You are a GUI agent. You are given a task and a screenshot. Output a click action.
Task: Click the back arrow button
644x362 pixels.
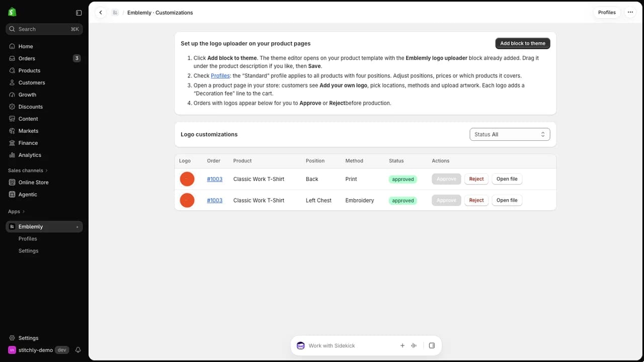pyautogui.click(x=101, y=13)
